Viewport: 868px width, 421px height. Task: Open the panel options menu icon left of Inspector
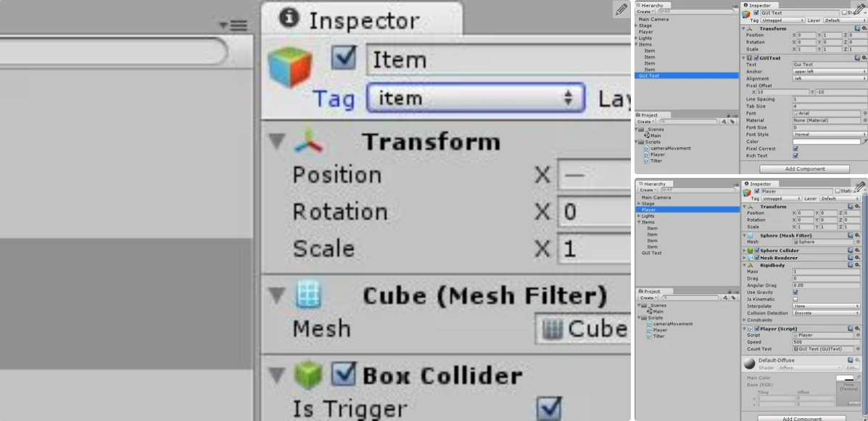tap(233, 26)
